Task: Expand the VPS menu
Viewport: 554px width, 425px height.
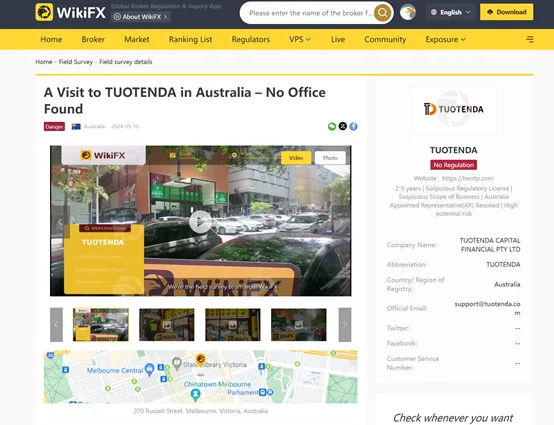Action: (300, 39)
